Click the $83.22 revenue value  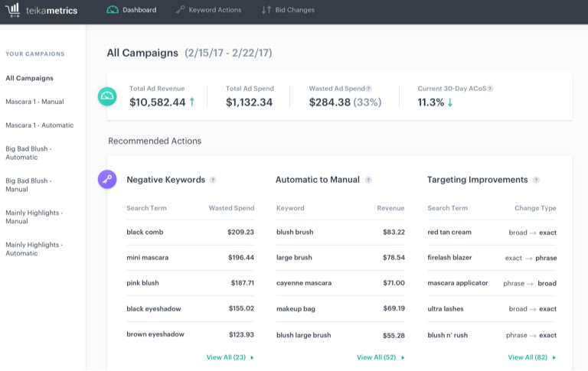[394, 232]
